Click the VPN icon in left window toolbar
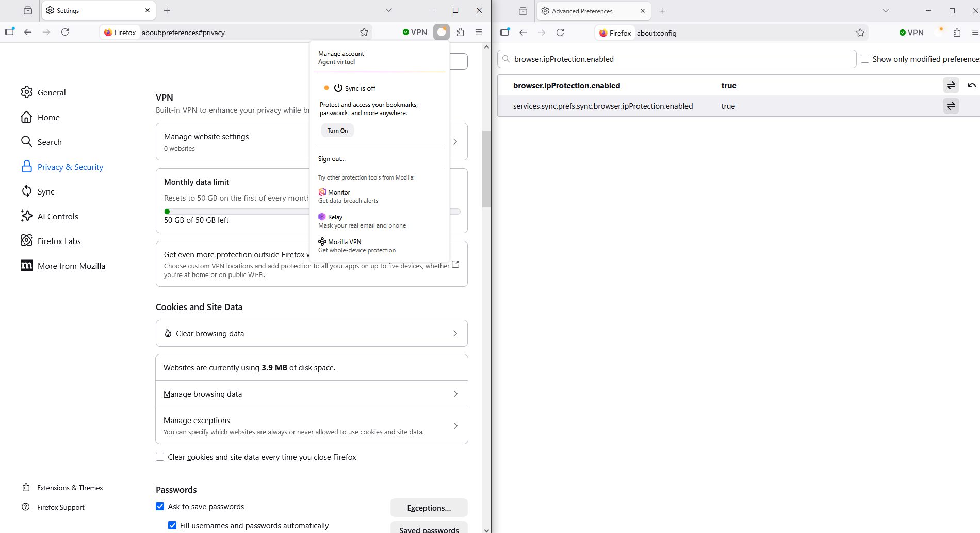 415,32
